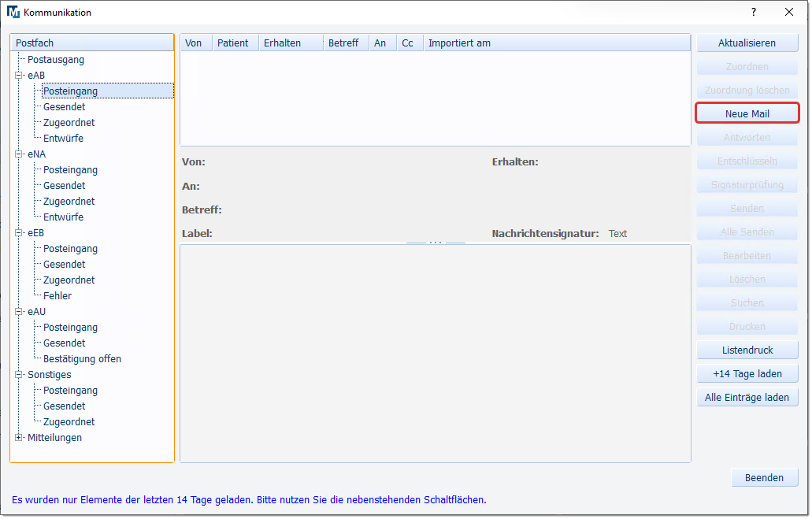The width and height of the screenshot is (812, 519).
Task: Collapse the eEB mailbox node
Action: 19,232
